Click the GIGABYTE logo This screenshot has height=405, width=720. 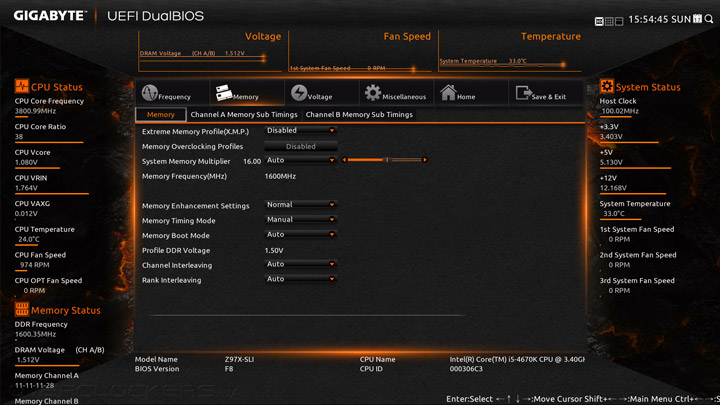tap(50, 16)
